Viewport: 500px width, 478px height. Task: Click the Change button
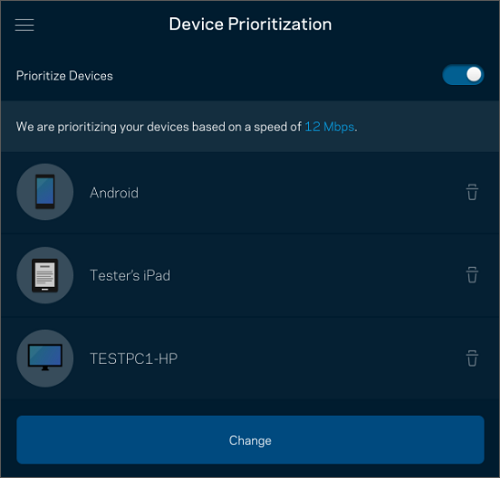click(x=250, y=440)
